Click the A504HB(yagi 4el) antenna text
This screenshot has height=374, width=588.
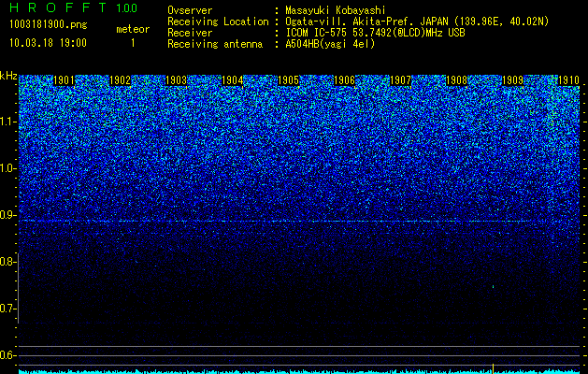point(330,44)
